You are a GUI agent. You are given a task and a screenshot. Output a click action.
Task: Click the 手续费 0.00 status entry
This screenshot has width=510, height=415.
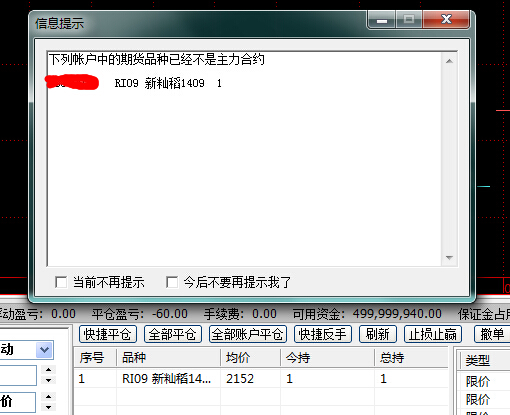pos(240,314)
